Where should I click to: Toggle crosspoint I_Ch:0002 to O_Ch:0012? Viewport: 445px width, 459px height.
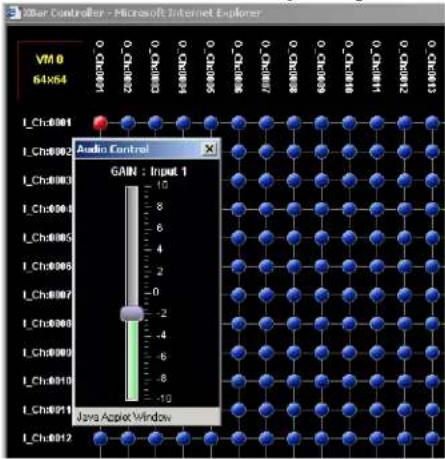coord(405,152)
